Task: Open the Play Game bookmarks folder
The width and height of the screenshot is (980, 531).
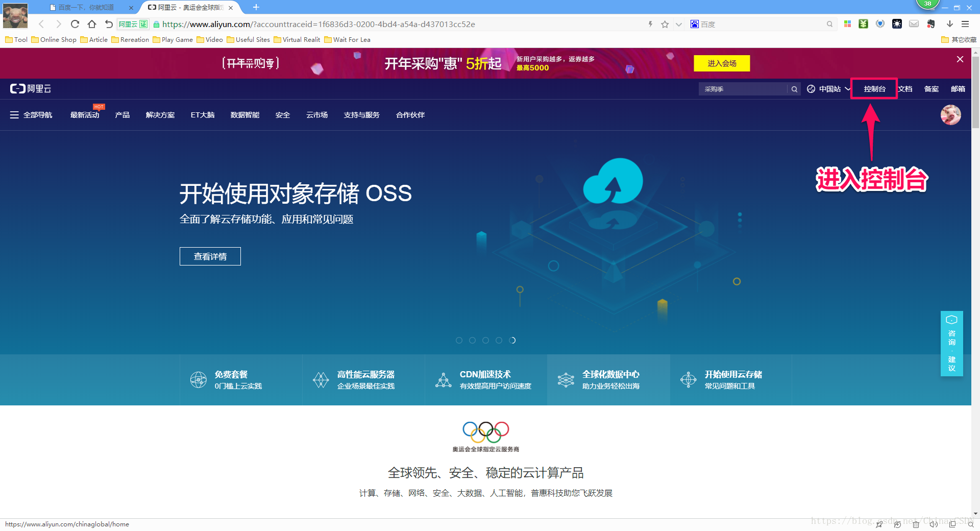Action: coord(173,40)
